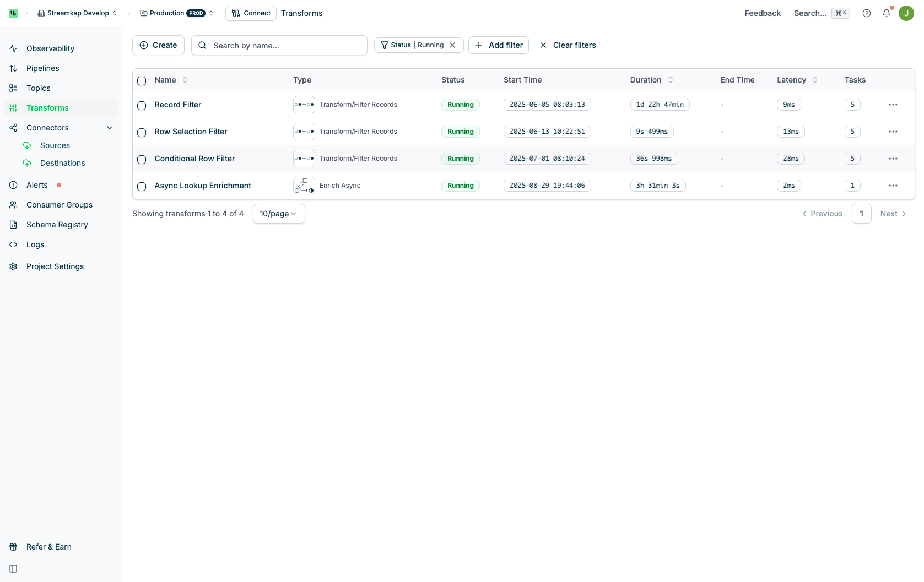The height and width of the screenshot is (582, 924).
Task: Collapse the sidebar using the panel icon
Action: [13, 569]
